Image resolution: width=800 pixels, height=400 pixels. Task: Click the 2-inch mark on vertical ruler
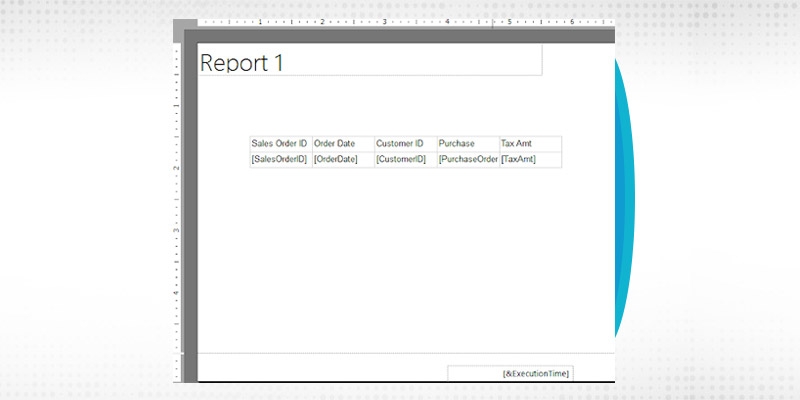click(177, 168)
